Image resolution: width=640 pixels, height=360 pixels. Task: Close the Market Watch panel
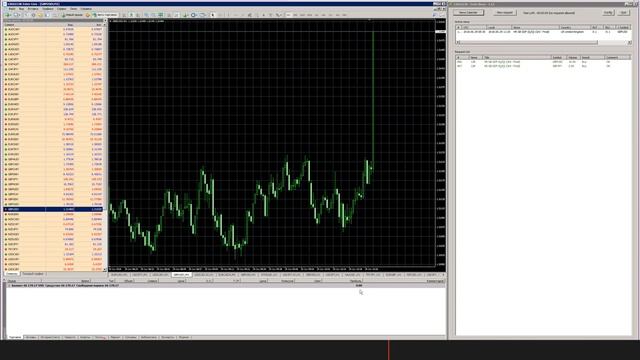pyautogui.click(x=105, y=20)
